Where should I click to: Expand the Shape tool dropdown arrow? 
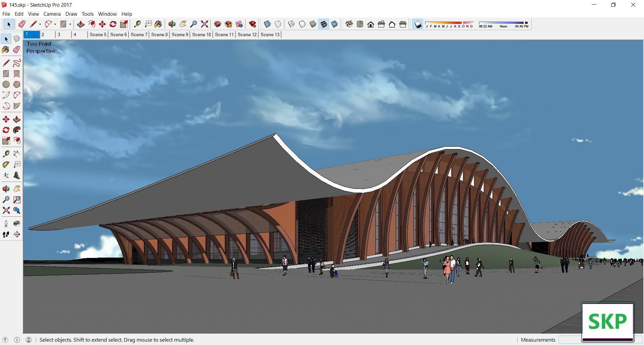click(x=70, y=24)
